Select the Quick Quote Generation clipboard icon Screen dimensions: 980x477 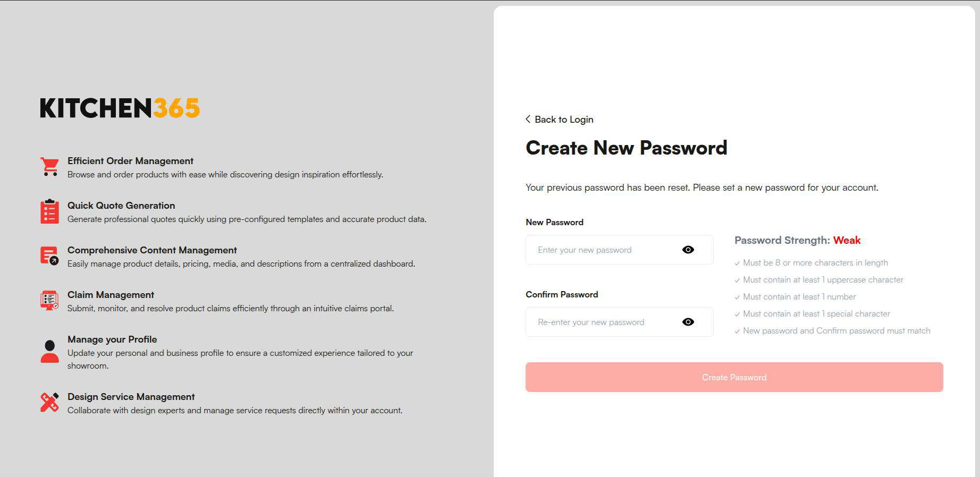point(49,211)
